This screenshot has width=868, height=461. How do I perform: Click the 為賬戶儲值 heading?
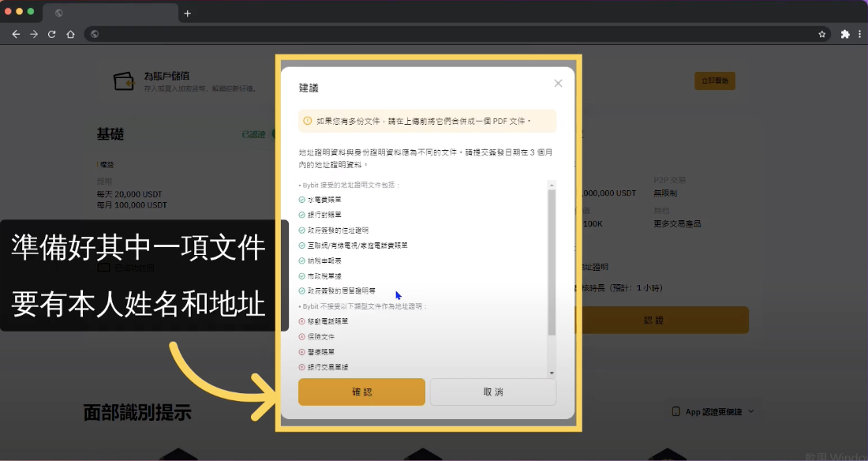166,76
